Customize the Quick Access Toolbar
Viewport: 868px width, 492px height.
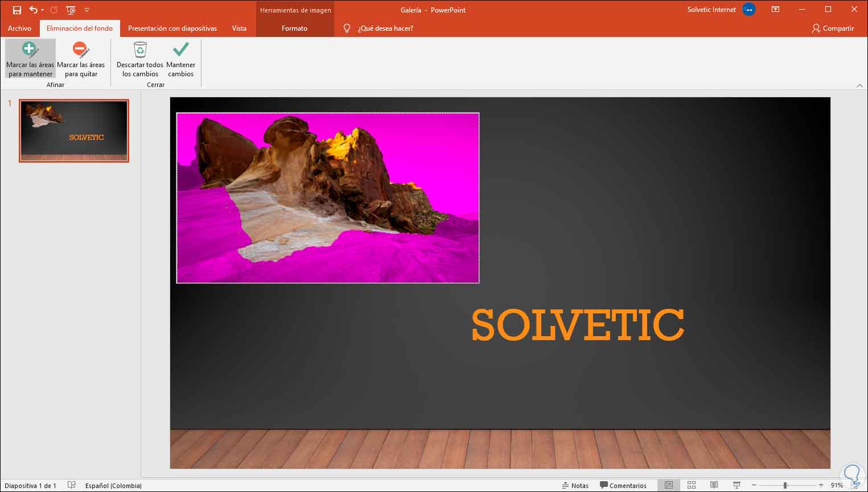(87, 10)
